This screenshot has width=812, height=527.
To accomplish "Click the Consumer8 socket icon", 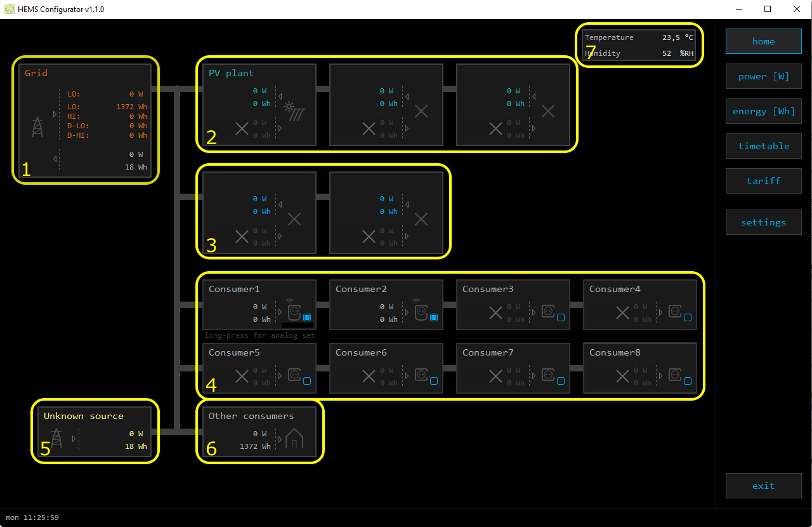I will click(x=674, y=375).
